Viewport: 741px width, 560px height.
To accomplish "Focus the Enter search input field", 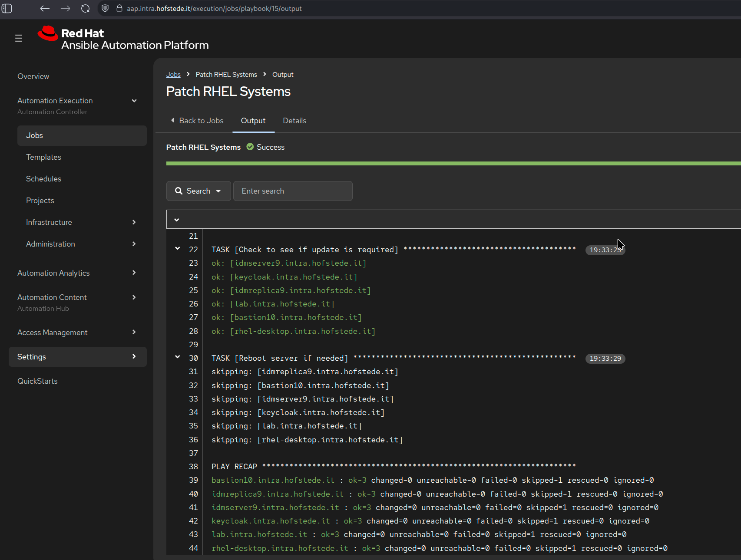I will (x=293, y=191).
